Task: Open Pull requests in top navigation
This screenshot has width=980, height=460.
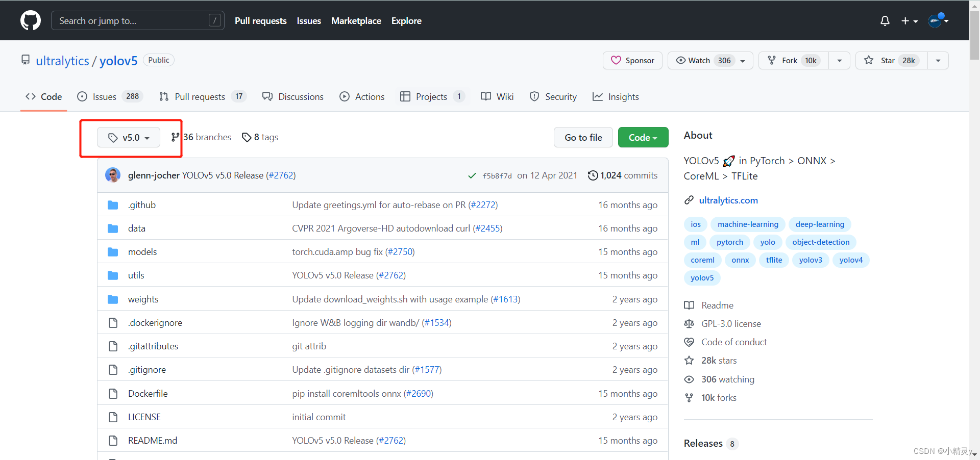Action: tap(260, 21)
